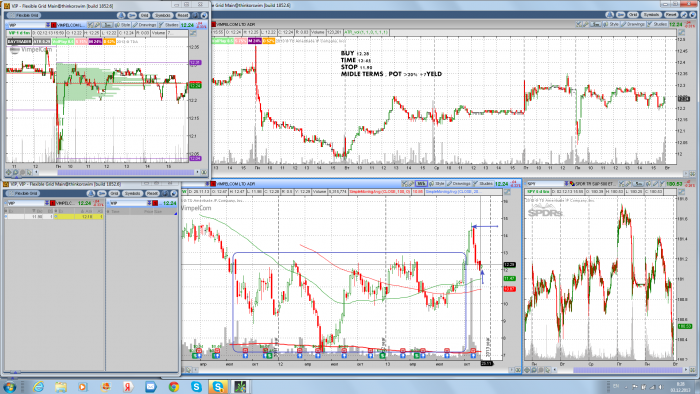
Task: Click Grid button in lower-left window header
Action: [x=114, y=193]
